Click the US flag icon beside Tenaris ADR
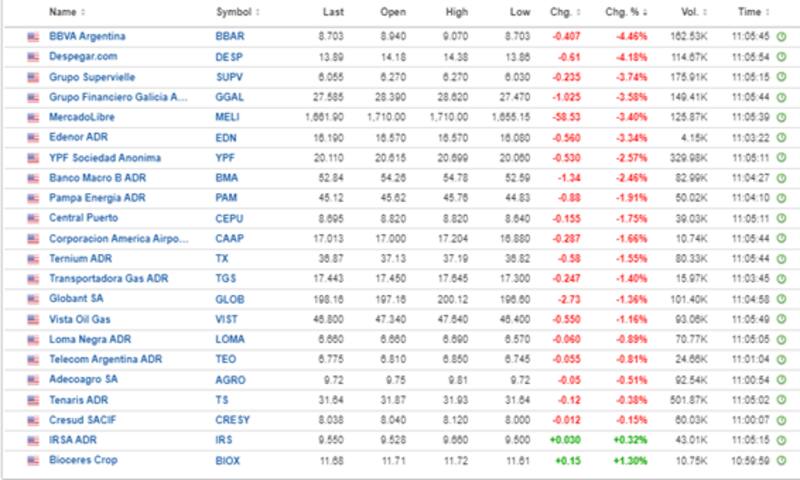This screenshot has width=800, height=480. 33,399
